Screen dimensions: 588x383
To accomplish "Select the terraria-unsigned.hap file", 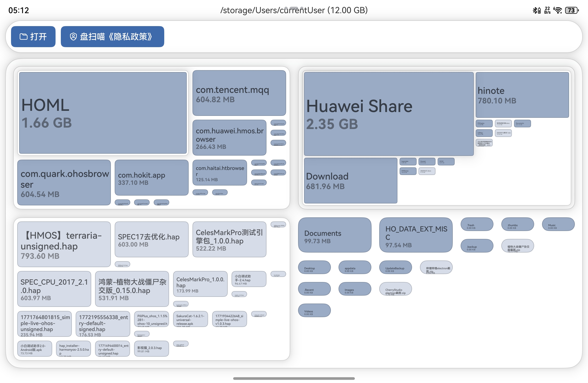I will [x=64, y=244].
